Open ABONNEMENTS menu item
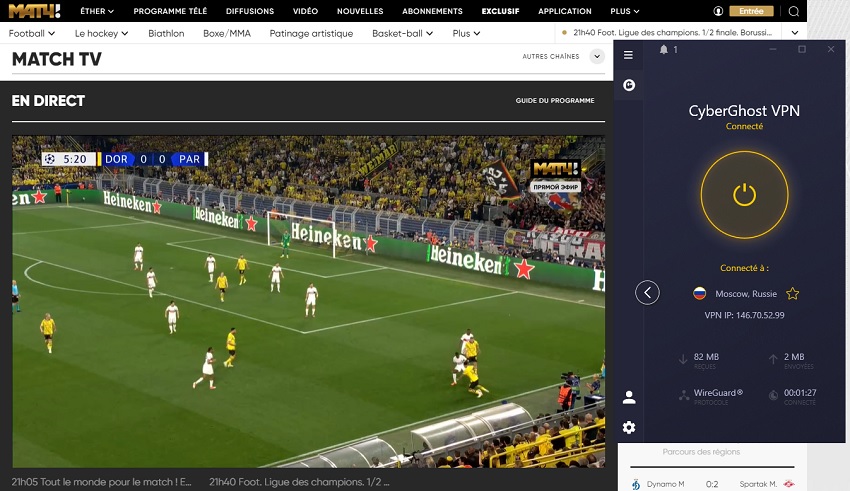The image size is (850, 491). click(433, 11)
